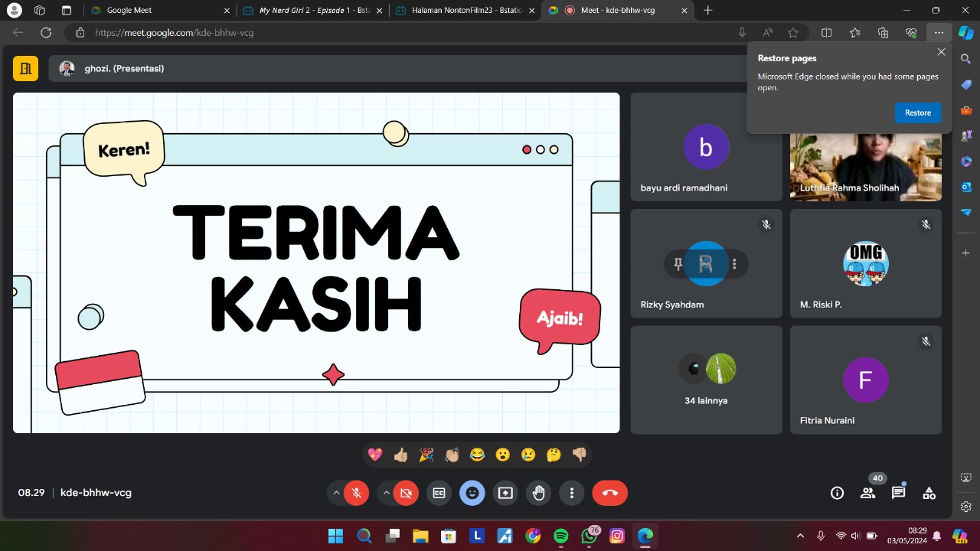This screenshot has height=551, width=980.
Task: Expand video settings arrow beside camera
Action: click(x=386, y=493)
